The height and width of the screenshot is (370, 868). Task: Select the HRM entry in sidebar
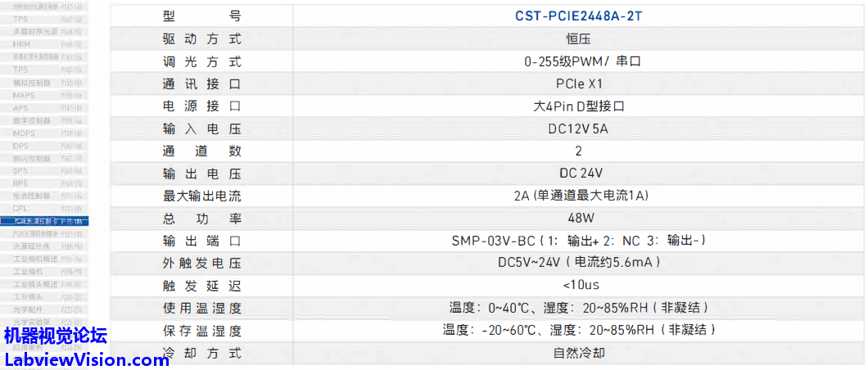tap(21, 43)
